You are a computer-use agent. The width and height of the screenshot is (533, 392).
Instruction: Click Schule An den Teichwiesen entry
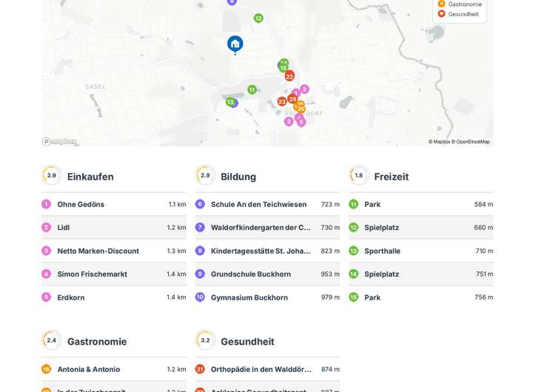[x=258, y=204]
